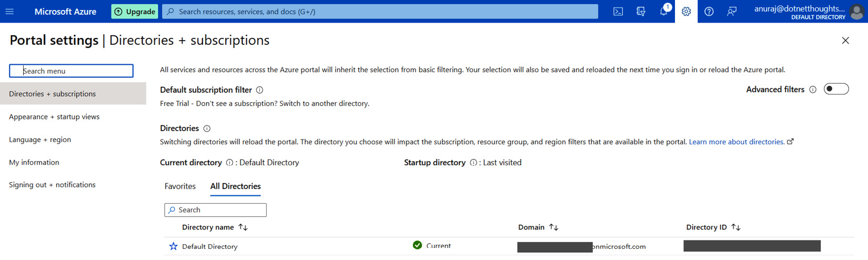Open the Settings gear in header
868x260 pixels.
(686, 11)
